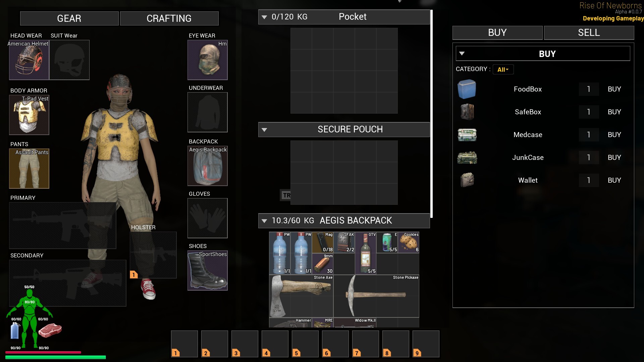Collapse the Aegis Backpack section
The image size is (644, 362).
coord(264,221)
